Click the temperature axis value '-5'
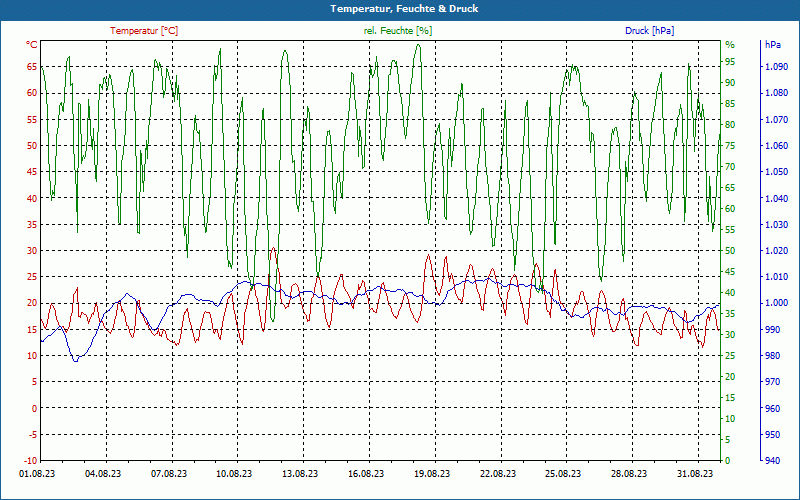The width and height of the screenshot is (800, 500). [33, 434]
